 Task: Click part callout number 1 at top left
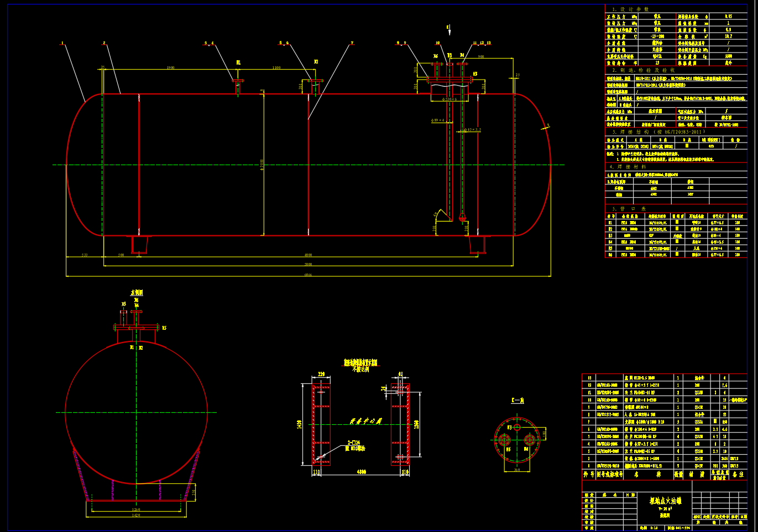[62, 43]
